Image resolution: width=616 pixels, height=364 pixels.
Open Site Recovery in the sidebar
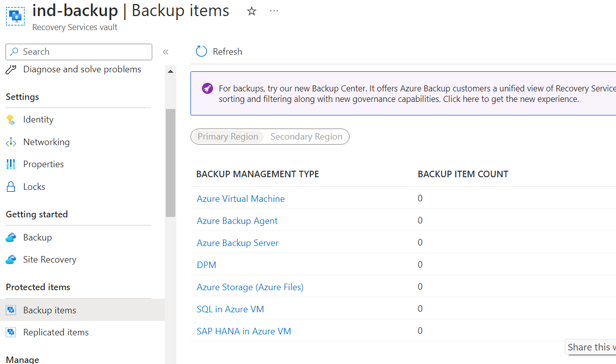point(50,260)
